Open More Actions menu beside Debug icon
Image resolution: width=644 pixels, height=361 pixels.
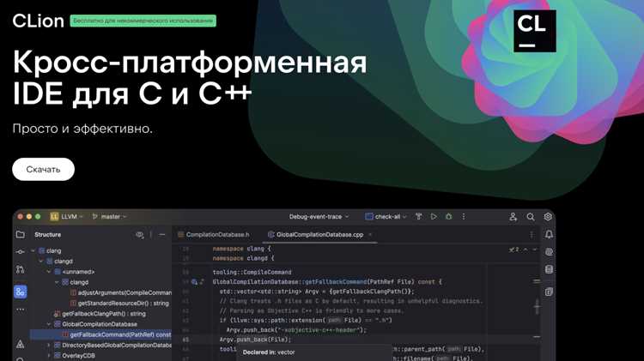coord(464,217)
